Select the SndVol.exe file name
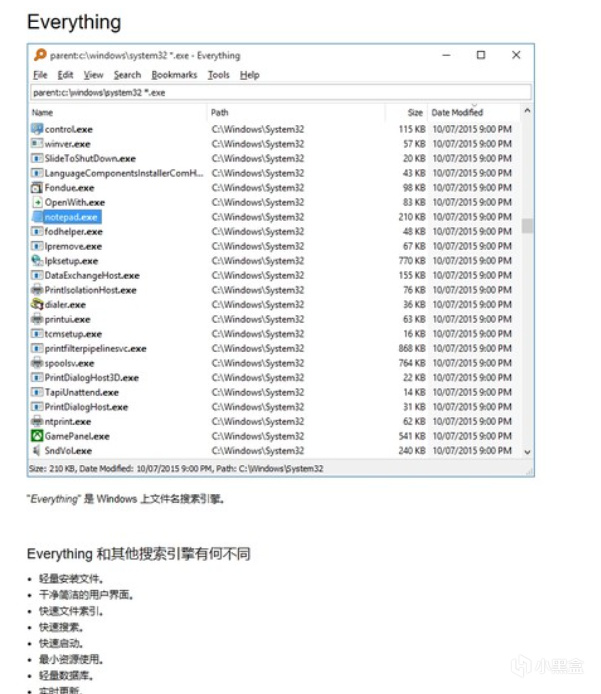The height and width of the screenshot is (694, 601). point(68,451)
